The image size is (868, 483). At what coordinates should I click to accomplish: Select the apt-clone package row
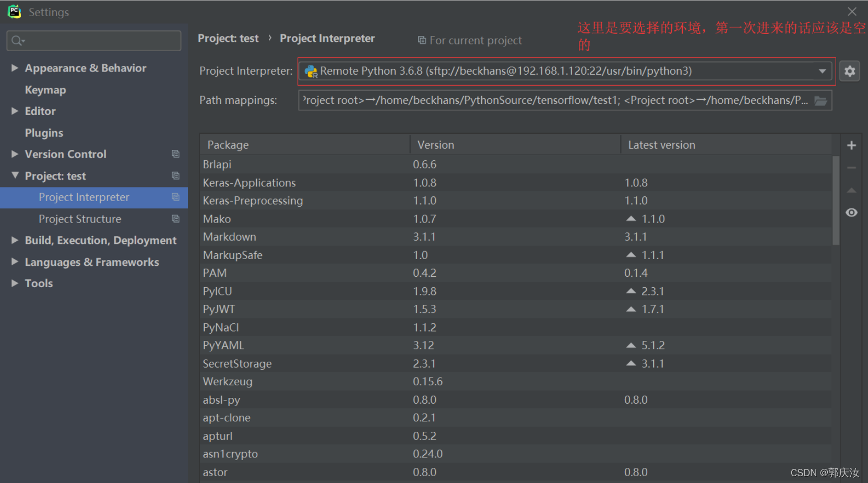[516, 418]
